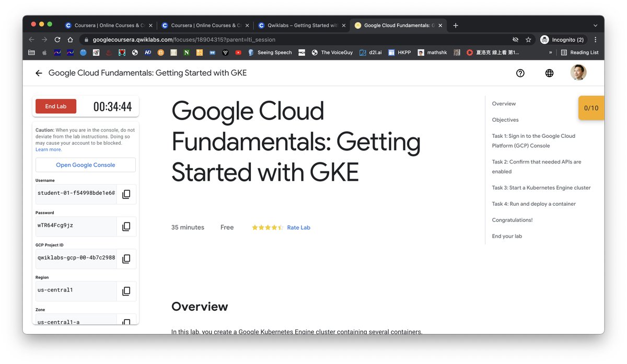Open the help question mark icon
Viewport: 627px width, 364px height.
520,73
